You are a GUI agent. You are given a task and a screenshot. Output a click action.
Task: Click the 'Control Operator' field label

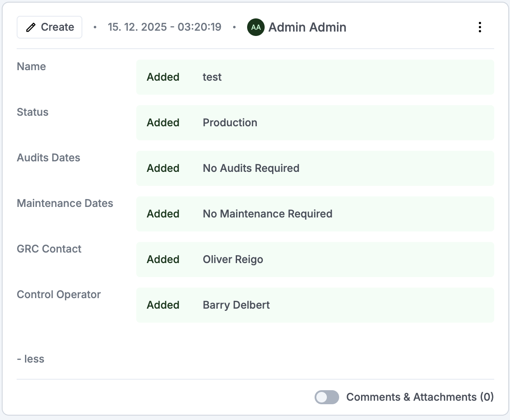tap(59, 295)
